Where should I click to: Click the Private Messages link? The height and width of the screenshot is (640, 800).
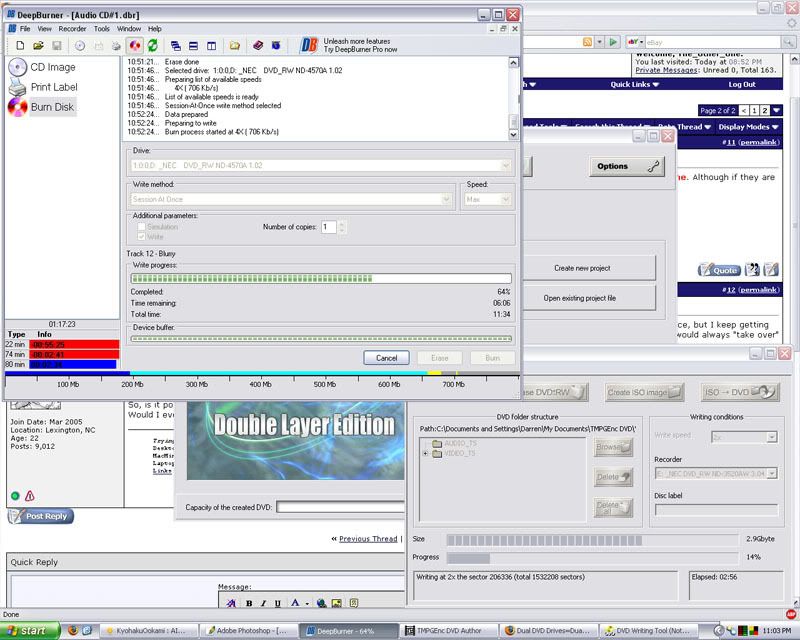667,70
